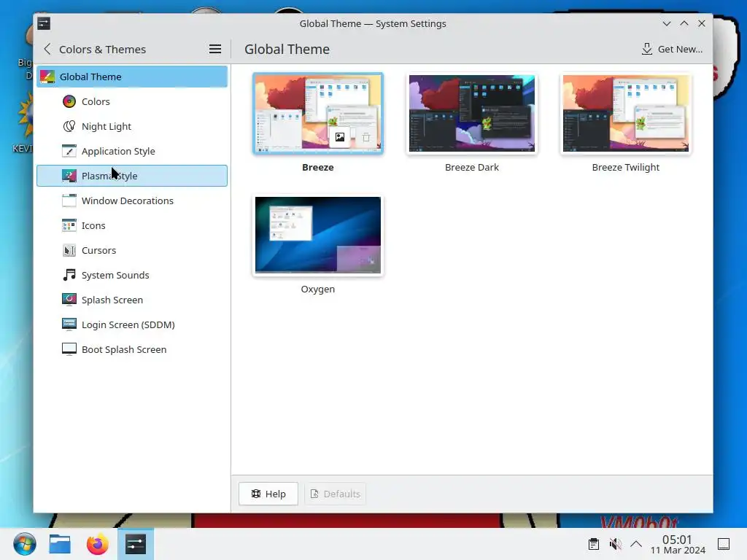
Task: Select the Breeze Twilight theme thumbnail
Action: [x=625, y=113]
